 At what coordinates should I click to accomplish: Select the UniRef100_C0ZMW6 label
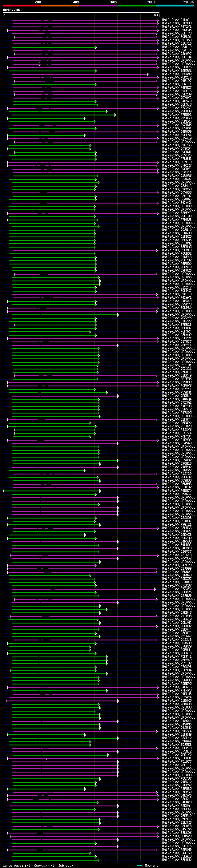point(177,125)
